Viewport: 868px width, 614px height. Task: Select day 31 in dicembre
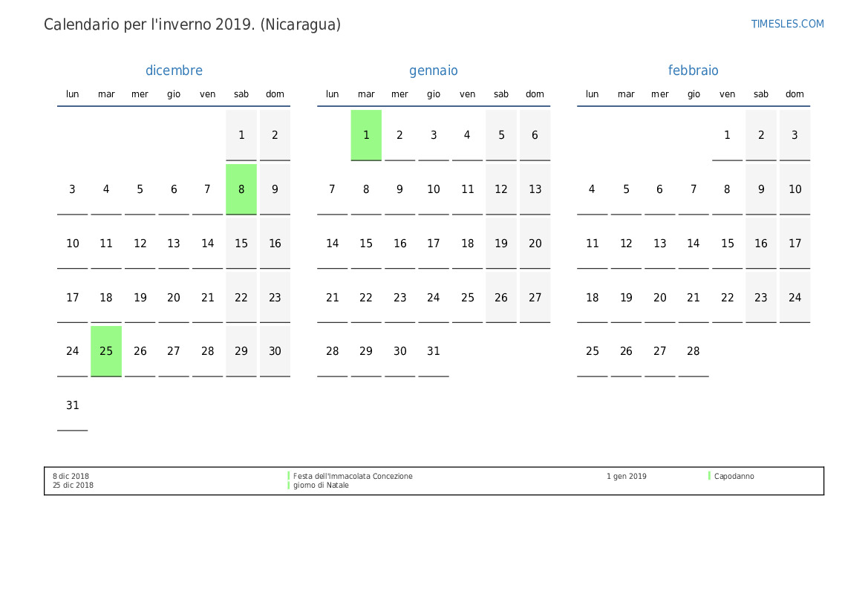(x=73, y=405)
